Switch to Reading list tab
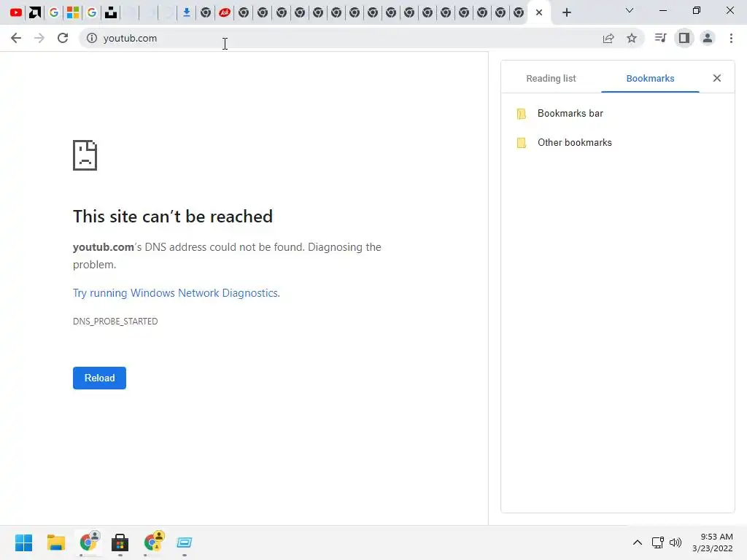This screenshot has height=560, width=747. click(551, 78)
